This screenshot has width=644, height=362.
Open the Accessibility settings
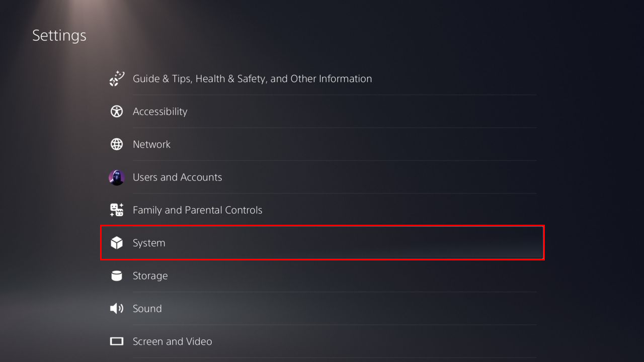click(x=160, y=112)
